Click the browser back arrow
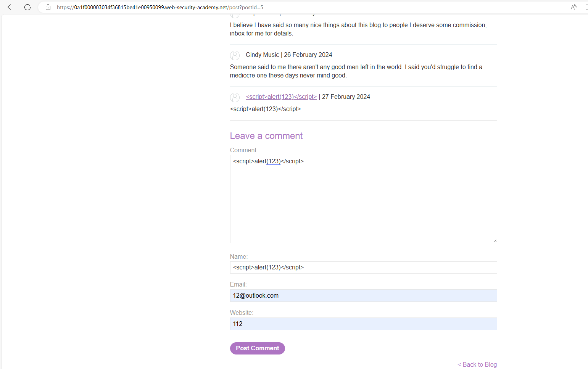This screenshot has height=369, width=588. pos(10,7)
